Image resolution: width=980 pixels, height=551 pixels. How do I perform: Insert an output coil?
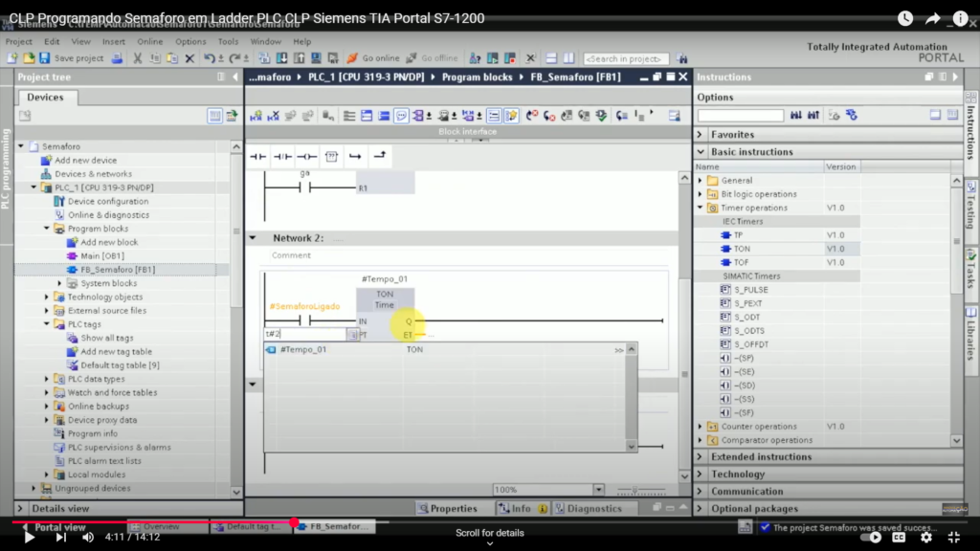tap(307, 156)
